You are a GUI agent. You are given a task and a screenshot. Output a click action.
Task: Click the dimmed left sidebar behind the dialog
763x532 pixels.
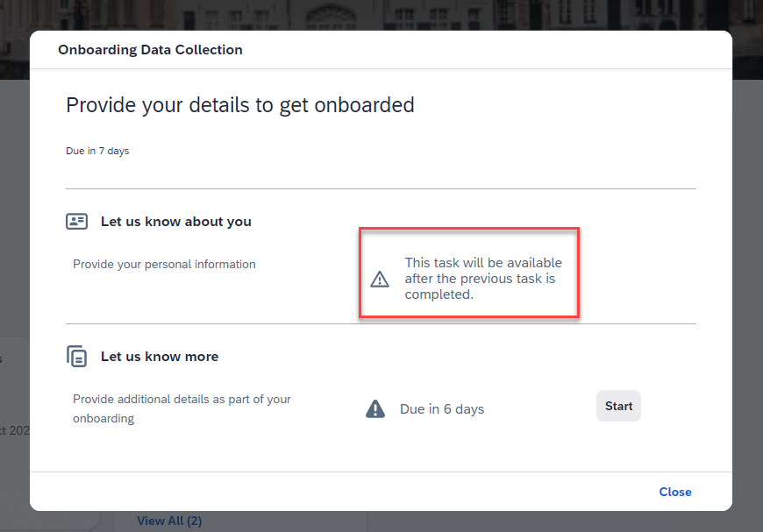pos(15,243)
